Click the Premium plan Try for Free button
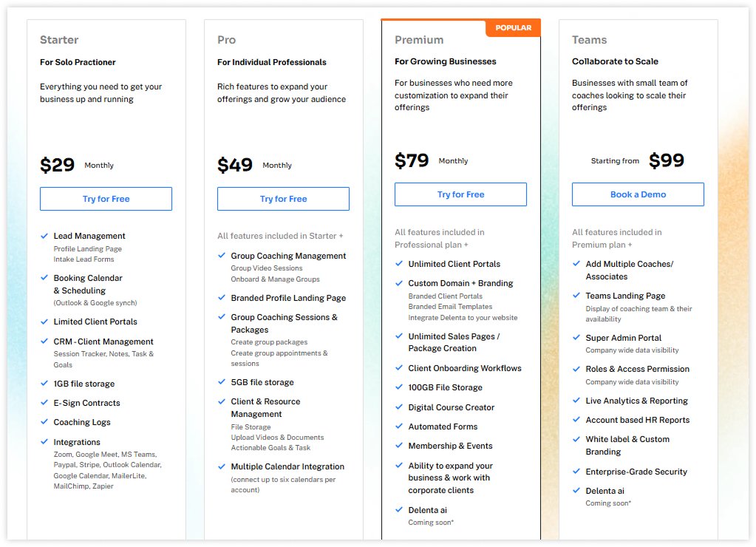This screenshot has height=547, width=756. click(460, 194)
